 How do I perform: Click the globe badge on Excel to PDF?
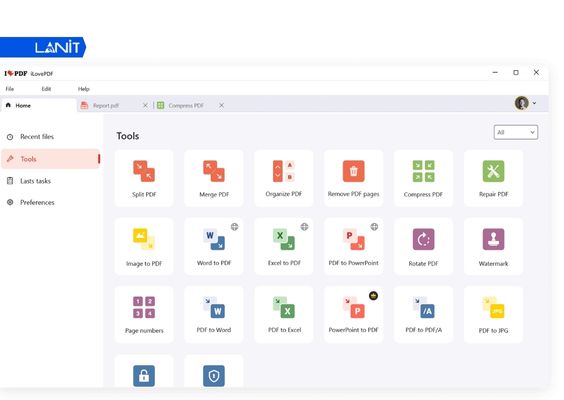coord(304,227)
